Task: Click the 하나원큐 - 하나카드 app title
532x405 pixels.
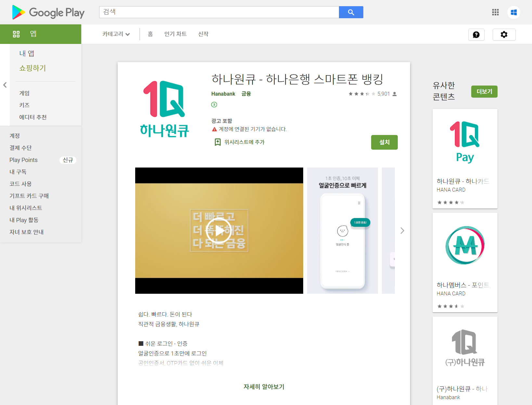Action: click(463, 181)
